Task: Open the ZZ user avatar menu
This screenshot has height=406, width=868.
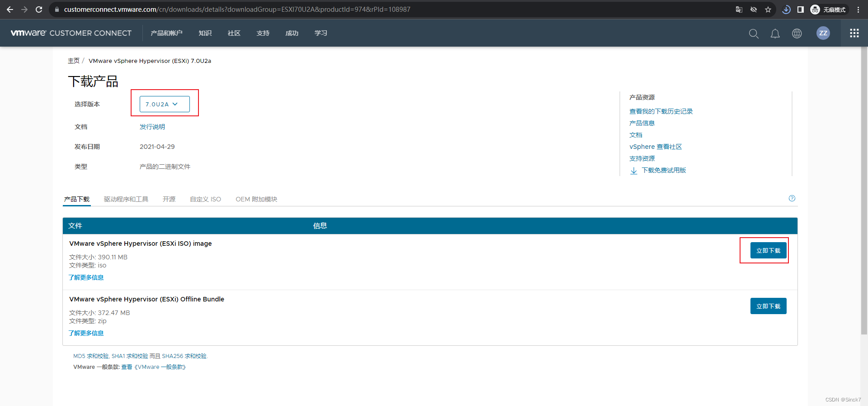Action: (x=823, y=33)
